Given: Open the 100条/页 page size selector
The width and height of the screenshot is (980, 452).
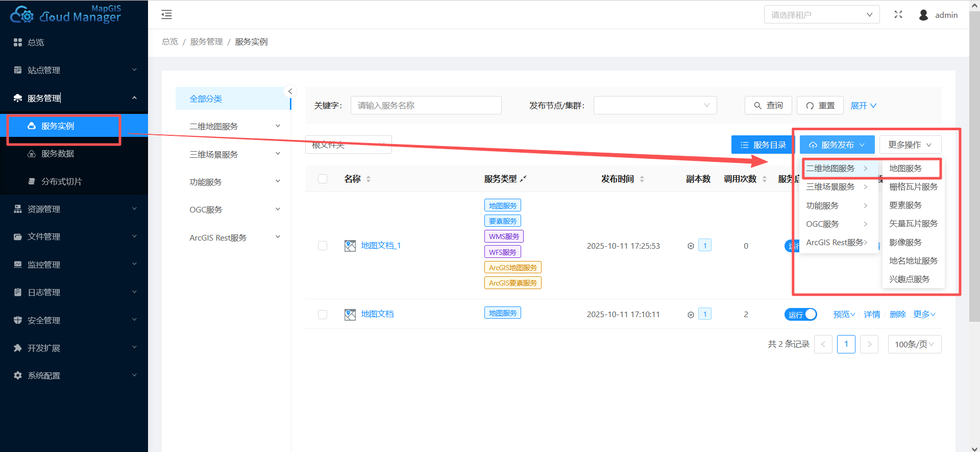Looking at the screenshot, I should tap(915, 344).
